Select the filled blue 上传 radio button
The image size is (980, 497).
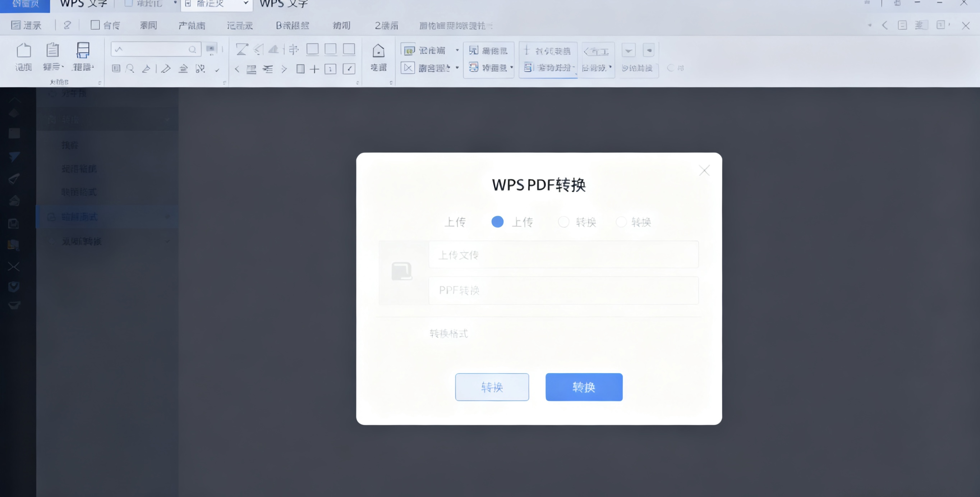tap(497, 221)
